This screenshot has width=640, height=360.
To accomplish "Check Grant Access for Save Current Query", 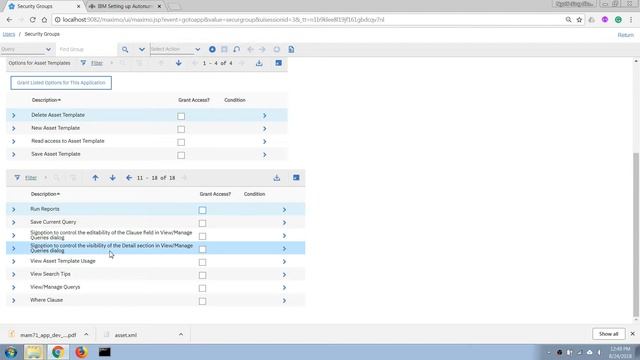I will click(x=202, y=223).
